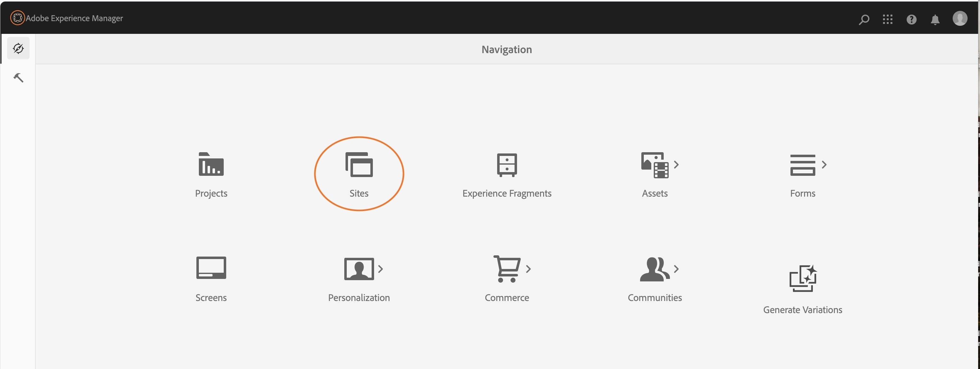Click the Experience Fragments label
This screenshot has width=980, height=369.
[507, 193]
